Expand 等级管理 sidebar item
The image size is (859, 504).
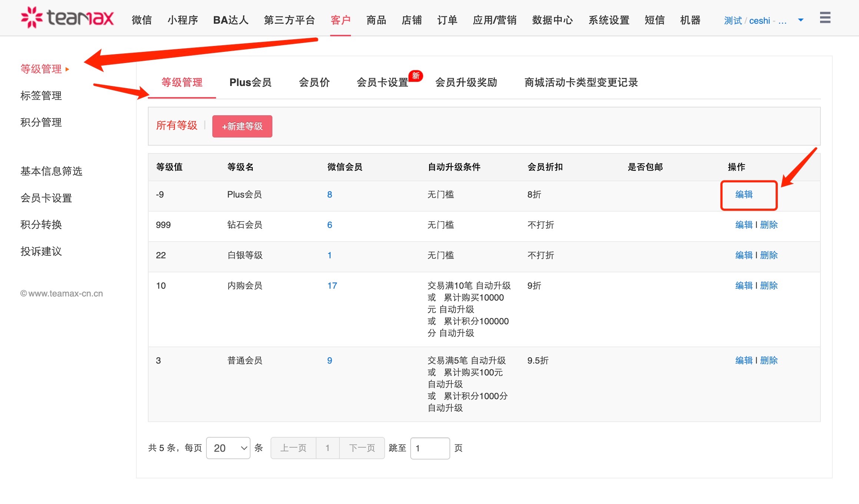pos(41,69)
